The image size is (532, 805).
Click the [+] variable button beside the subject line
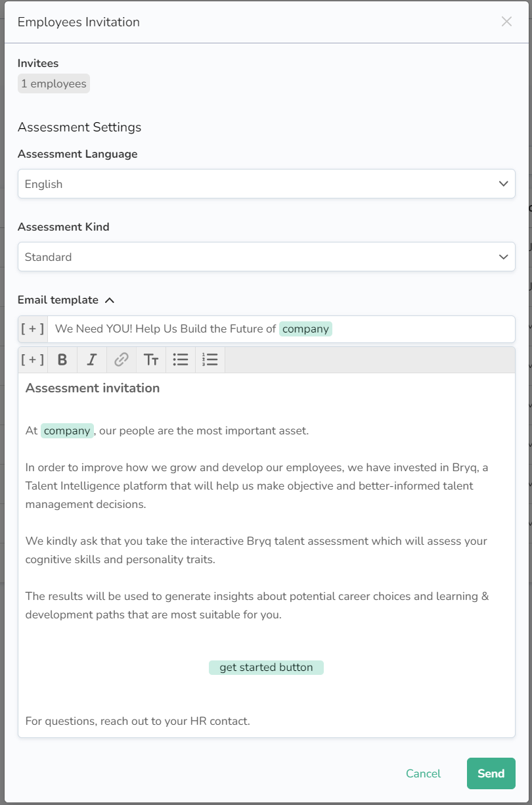click(33, 329)
